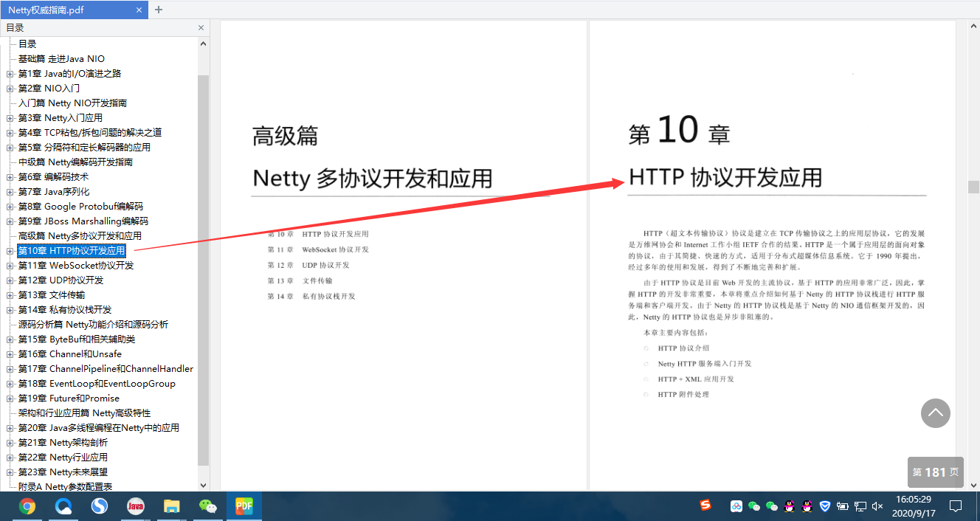Open File Explorer from the taskbar
Image resolution: width=980 pixels, height=521 pixels.
tap(172, 506)
